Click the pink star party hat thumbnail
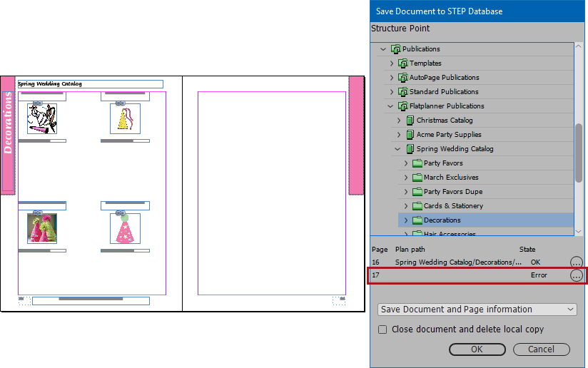588x368 pixels. [126, 229]
